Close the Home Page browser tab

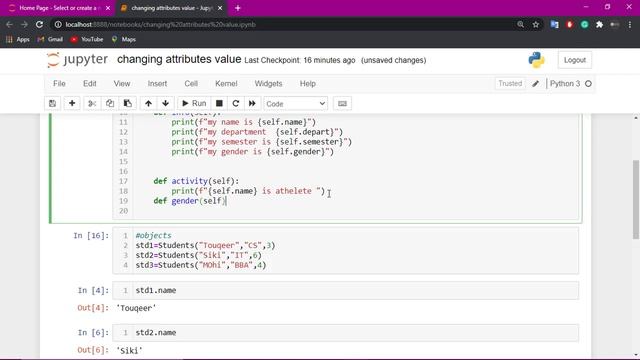pos(108,8)
